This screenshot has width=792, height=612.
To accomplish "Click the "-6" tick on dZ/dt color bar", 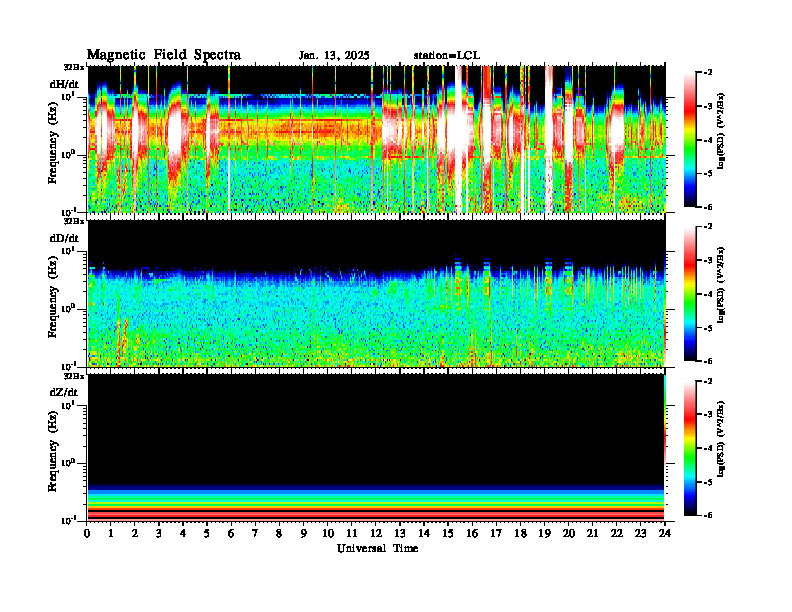I will pyautogui.click(x=708, y=515).
